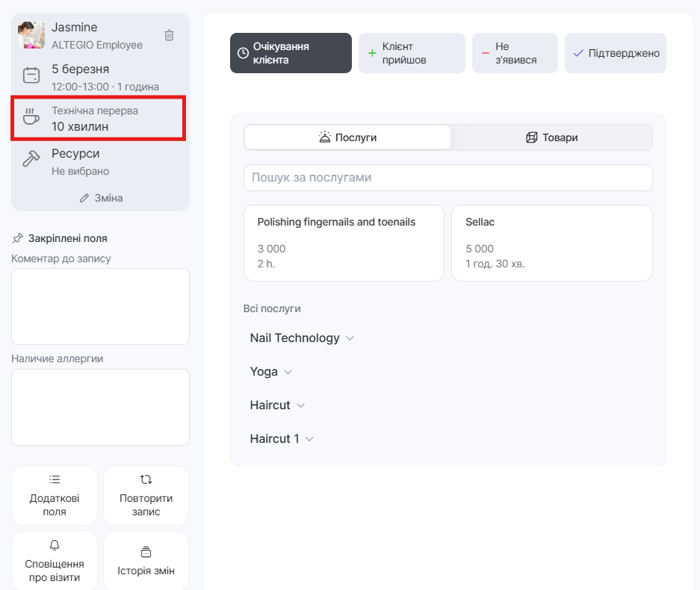
Task: Click the pin icon by Закріплені поля
Action: coord(18,238)
